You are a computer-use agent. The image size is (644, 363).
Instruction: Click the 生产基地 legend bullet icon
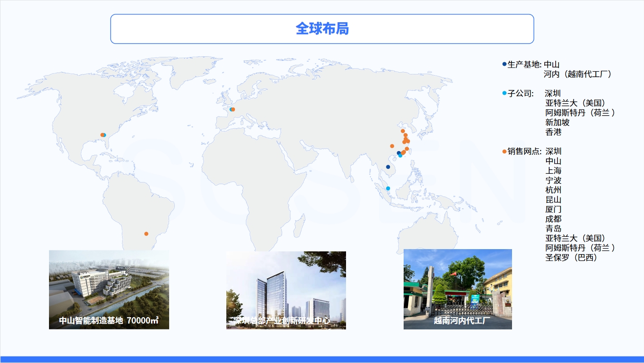pos(503,64)
